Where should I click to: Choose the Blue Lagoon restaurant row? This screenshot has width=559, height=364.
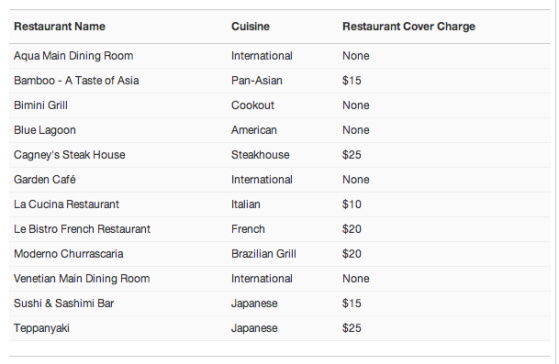coord(280,130)
